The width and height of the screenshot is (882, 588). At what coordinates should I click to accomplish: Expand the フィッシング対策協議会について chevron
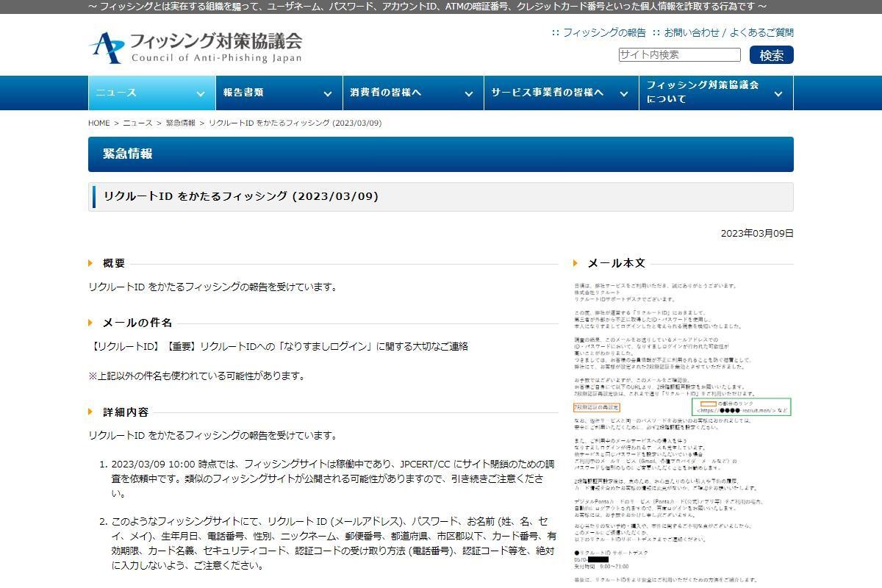pos(778,93)
